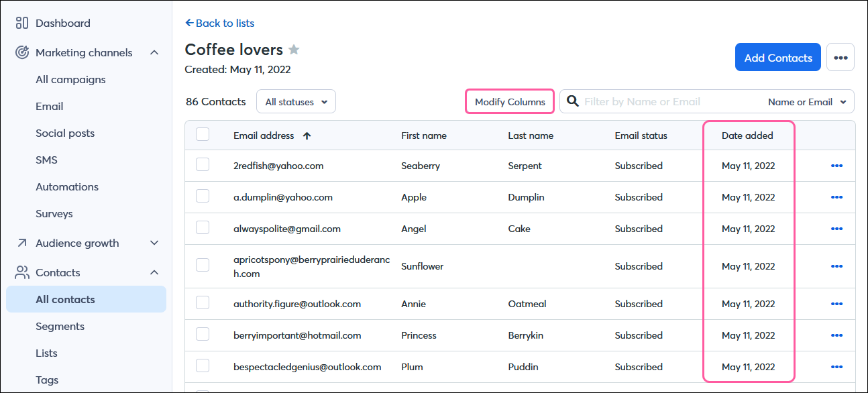Screen dimensions: 868x393
Task: Click the last name Oatmeal
Action: pos(527,304)
